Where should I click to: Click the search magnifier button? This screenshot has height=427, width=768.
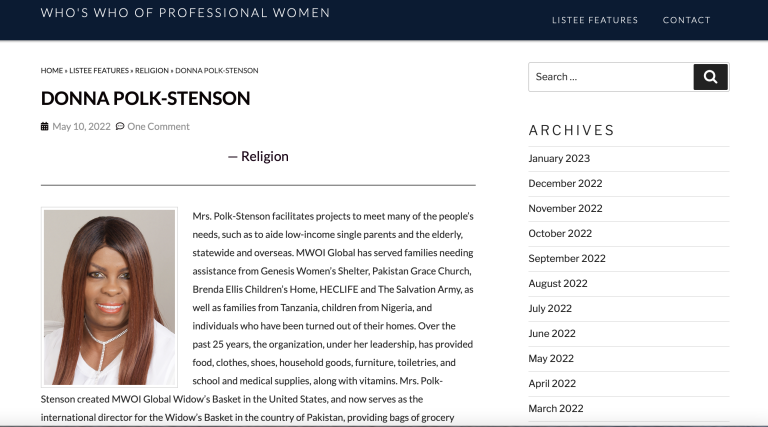[x=710, y=77]
